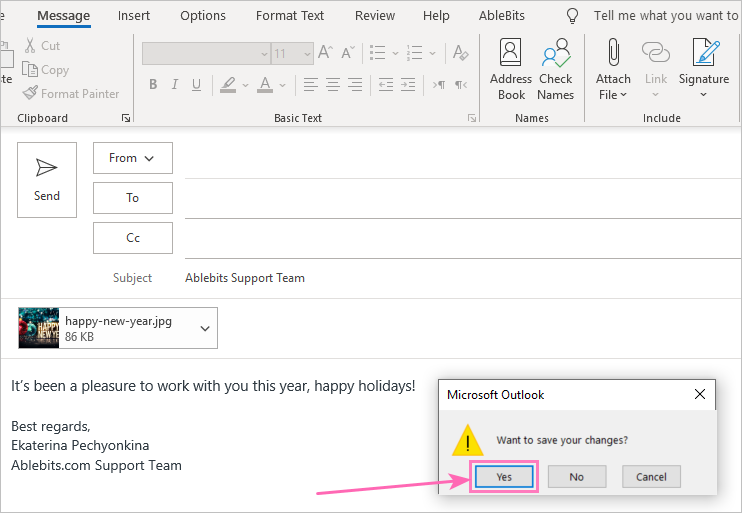Apply the font color
The image size is (742, 513).
265,85
